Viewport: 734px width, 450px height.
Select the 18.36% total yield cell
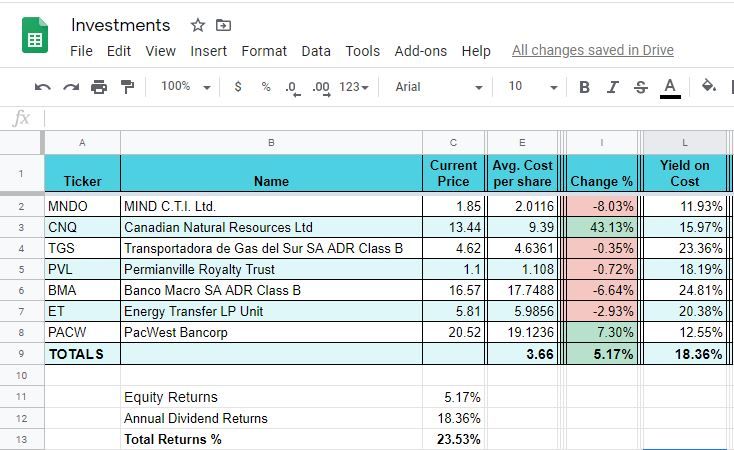(x=685, y=354)
